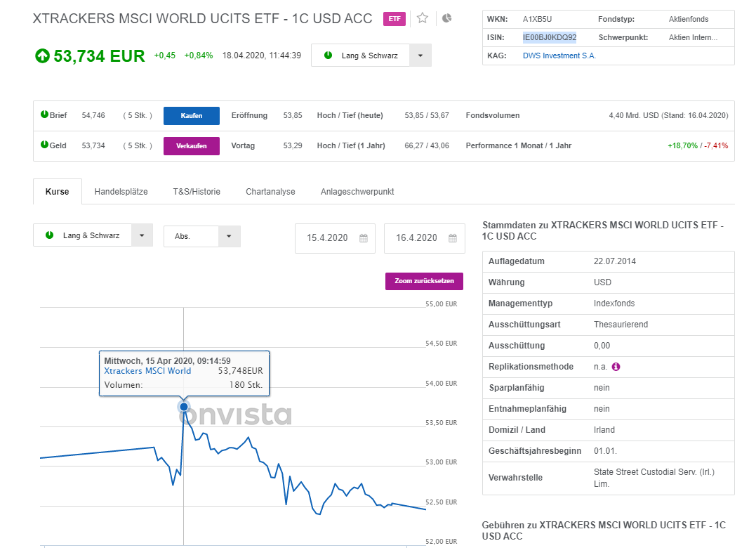Screen dimensions: 756x548
Task: Click Zoom zurücksetzen button
Action: click(424, 281)
